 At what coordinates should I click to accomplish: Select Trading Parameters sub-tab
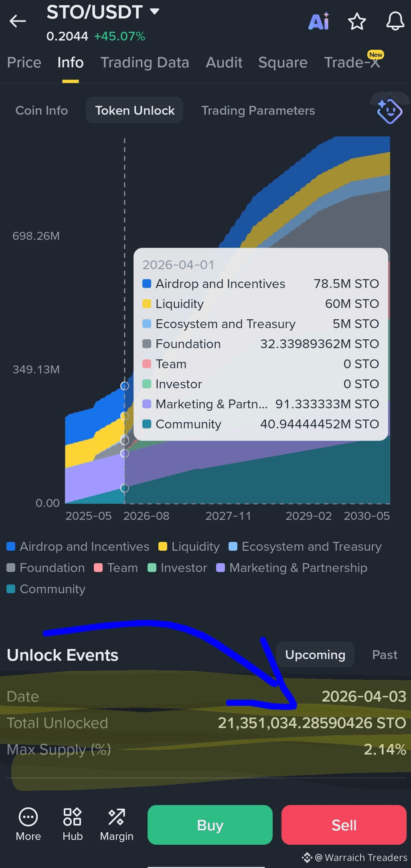(x=258, y=110)
